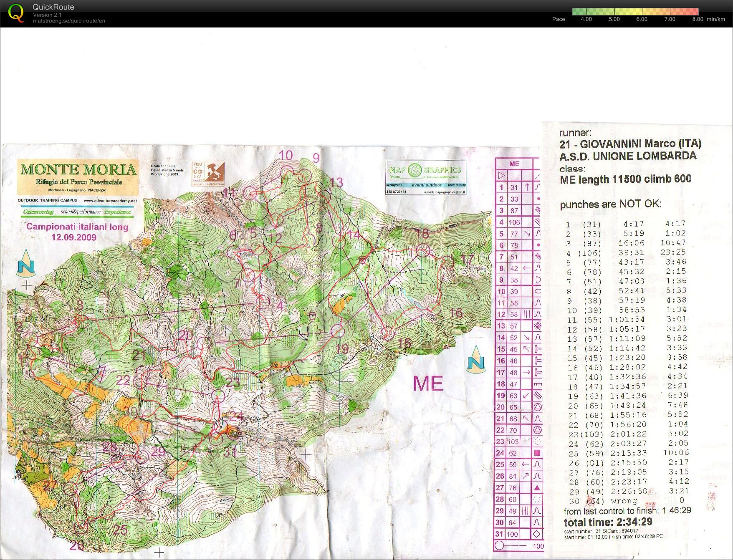Click the Monte Moria map title
The height and width of the screenshot is (560, 733).
(78, 169)
